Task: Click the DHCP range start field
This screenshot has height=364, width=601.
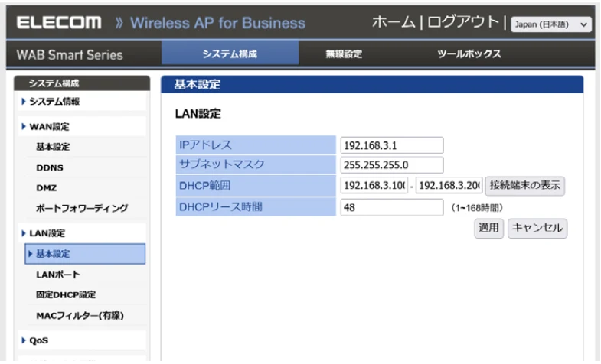Action: pyautogui.click(x=374, y=186)
